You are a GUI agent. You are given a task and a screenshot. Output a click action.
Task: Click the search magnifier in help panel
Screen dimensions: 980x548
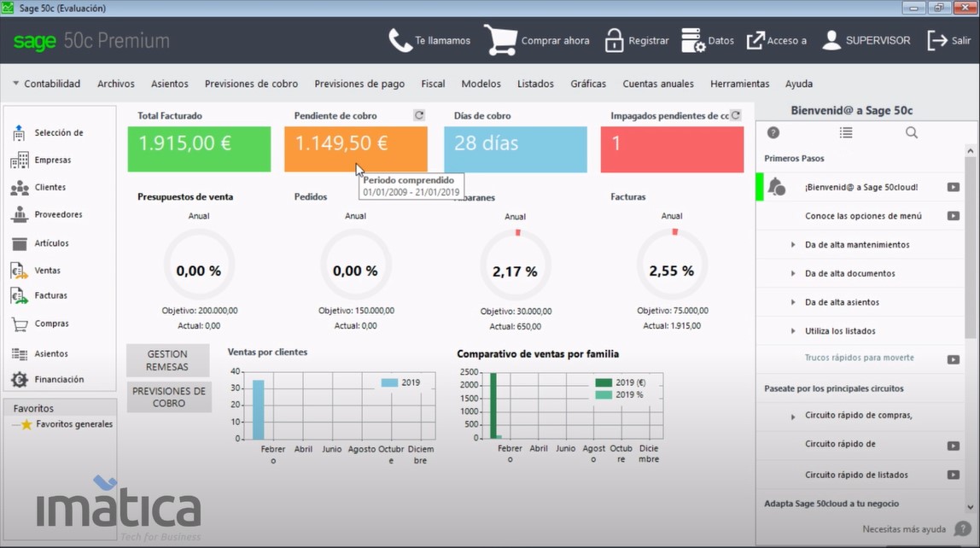[912, 132]
